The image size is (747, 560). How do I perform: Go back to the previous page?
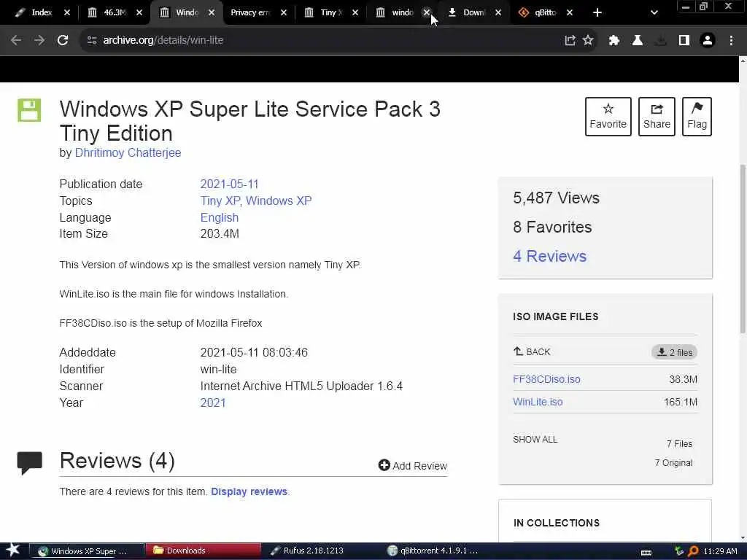16,41
